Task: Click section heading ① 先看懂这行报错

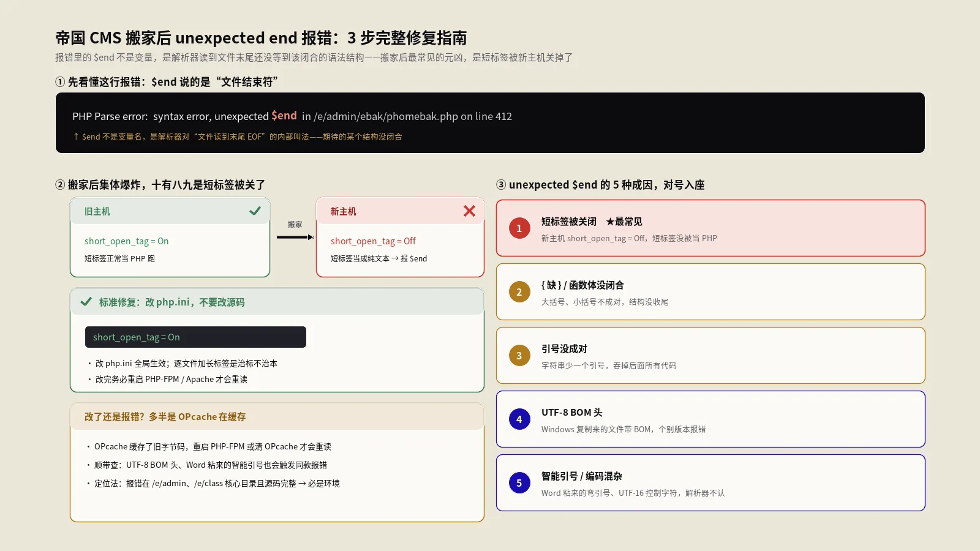Action: (x=167, y=82)
